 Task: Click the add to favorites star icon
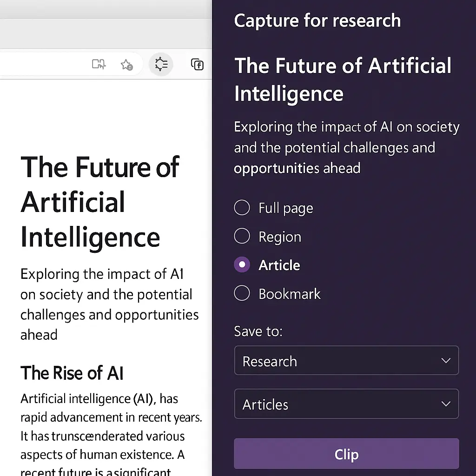coord(126,65)
